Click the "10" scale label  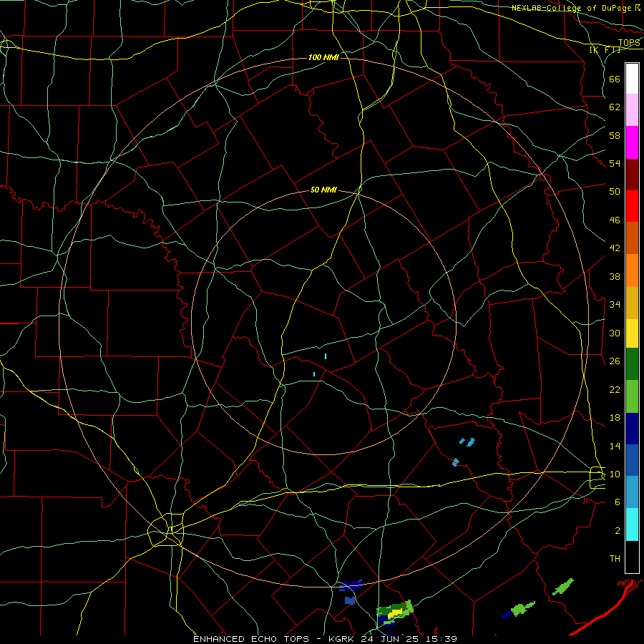click(615, 474)
